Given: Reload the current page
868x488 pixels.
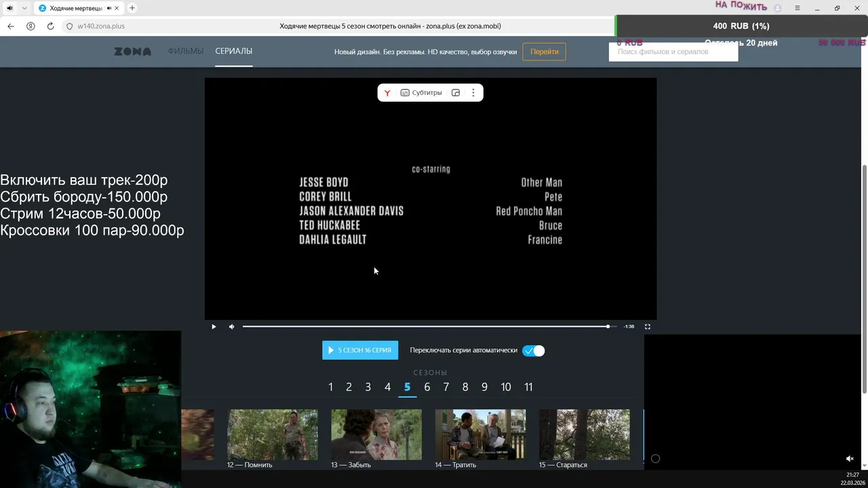Looking at the screenshot, I should click(50, 26).
